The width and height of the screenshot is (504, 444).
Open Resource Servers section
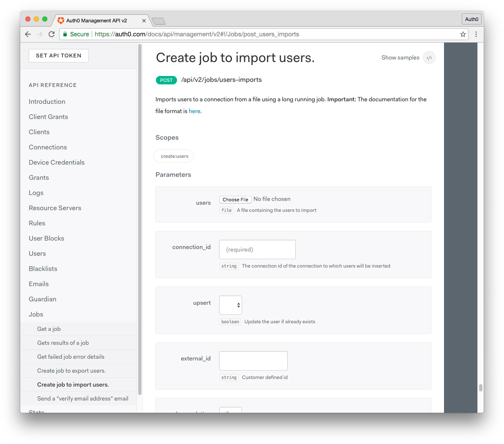point(55,208)
